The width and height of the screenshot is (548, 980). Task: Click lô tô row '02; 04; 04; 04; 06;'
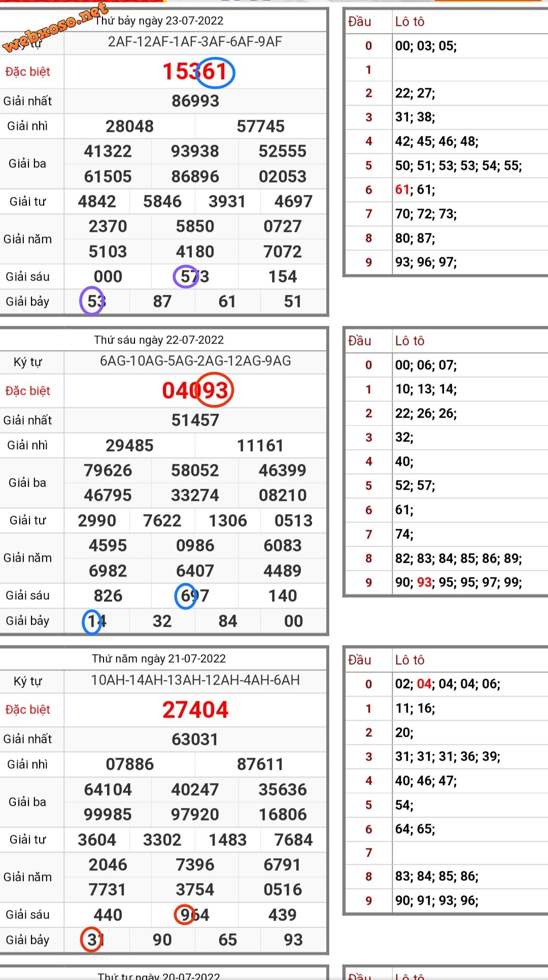tap(448, 684)
